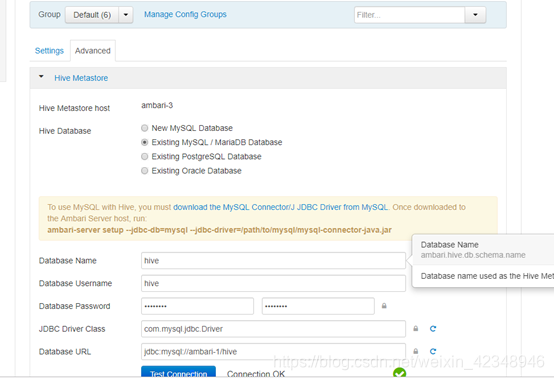Click the Test Connection button
554x380 pixels.
coord(178,372)
